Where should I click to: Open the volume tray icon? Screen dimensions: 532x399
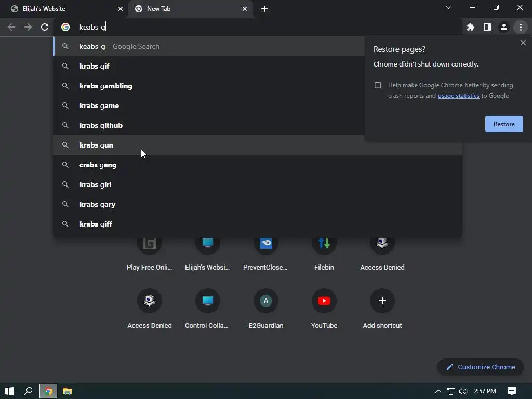[463, 391]
